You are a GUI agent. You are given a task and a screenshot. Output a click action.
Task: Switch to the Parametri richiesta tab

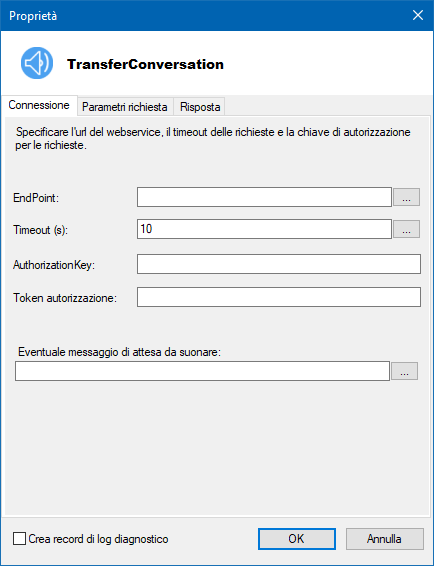click(x=125, y=107)
